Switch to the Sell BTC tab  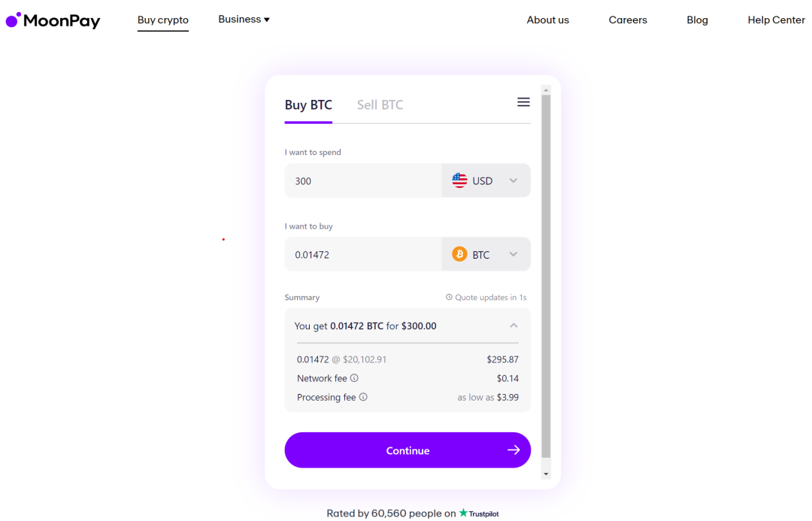[380, 105]
